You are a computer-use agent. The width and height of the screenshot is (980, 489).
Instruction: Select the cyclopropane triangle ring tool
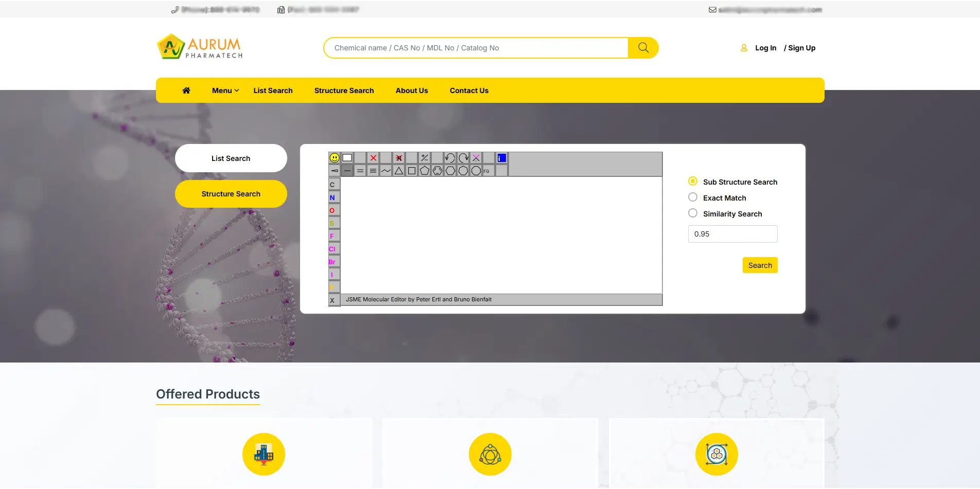(399, 171)
